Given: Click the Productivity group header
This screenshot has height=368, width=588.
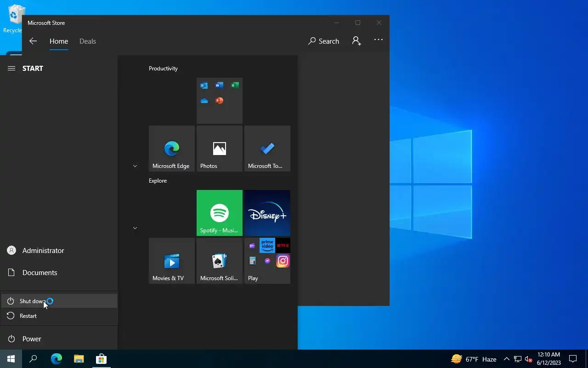Looking at the screenshot, I should (x=163, y=68).
